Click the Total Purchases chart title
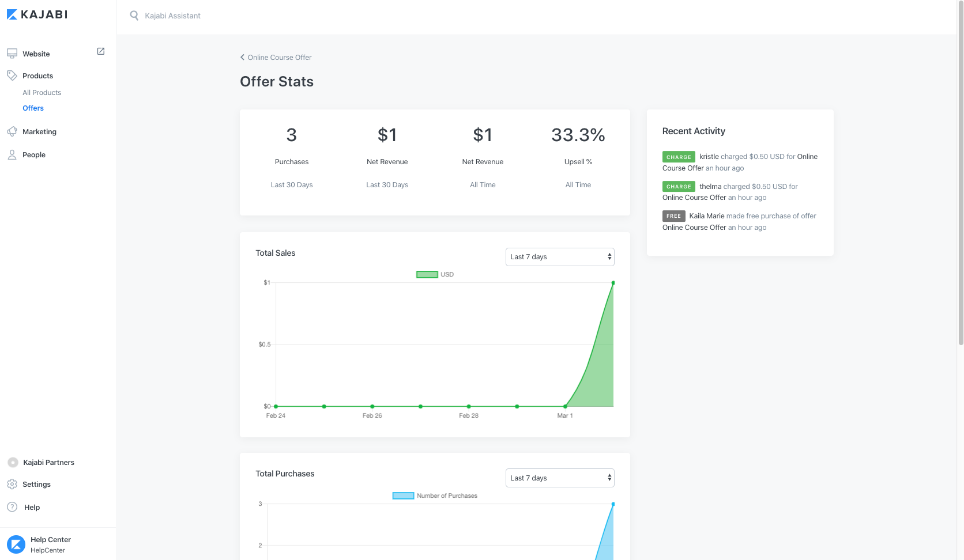964x560 pixels. (x=285, y=474)
